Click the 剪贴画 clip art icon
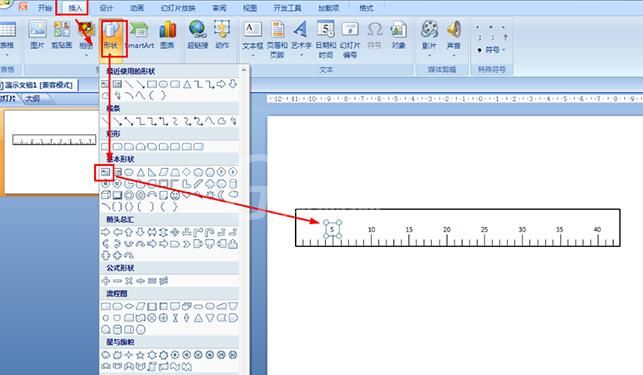Screen dimensions: 643x375 (x=62, y=35)
